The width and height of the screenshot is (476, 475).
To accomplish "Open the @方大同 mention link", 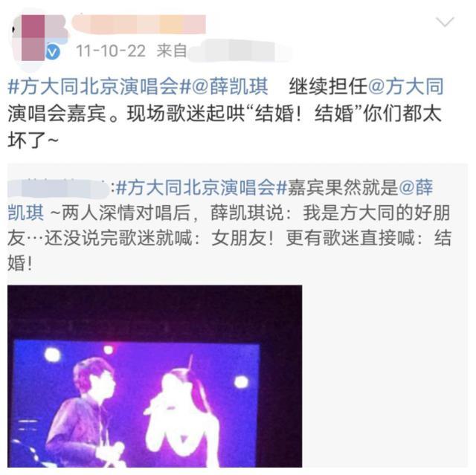I will (406, 86).
